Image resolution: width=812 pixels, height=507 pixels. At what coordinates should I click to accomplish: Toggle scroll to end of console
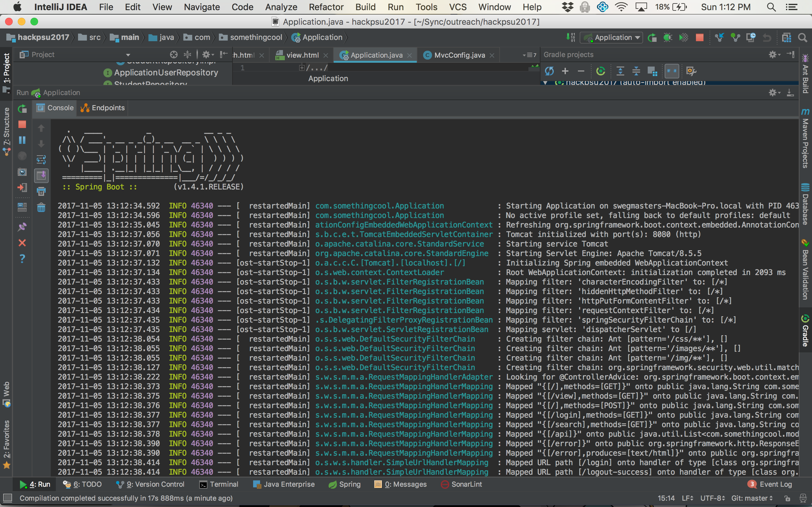(x=41, y=175)
